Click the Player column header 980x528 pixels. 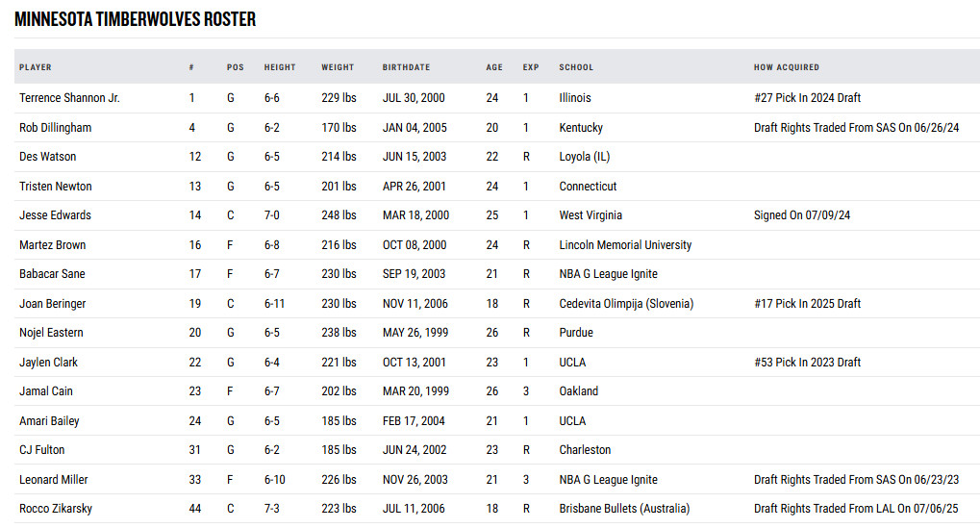tap(36, 67)
